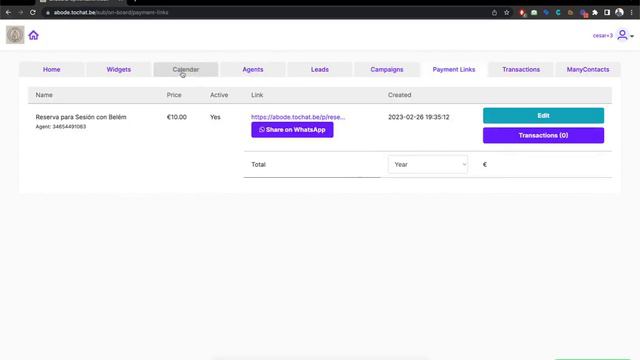The image size is (640, 360).
Task: Select the Payment Links tab
Action: [454, 69]
